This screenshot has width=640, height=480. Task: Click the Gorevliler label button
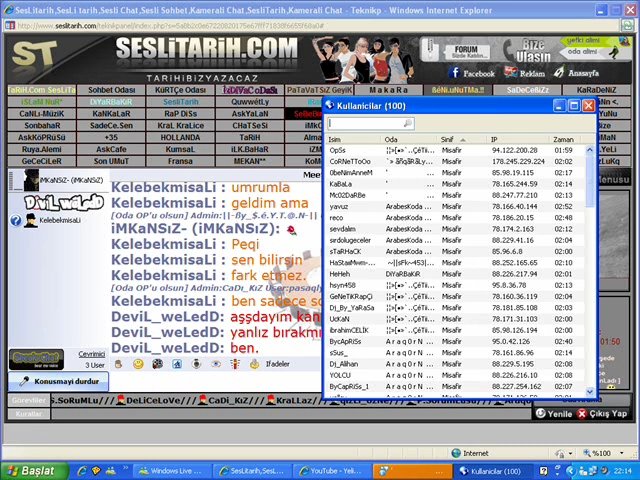coord(29,400)
